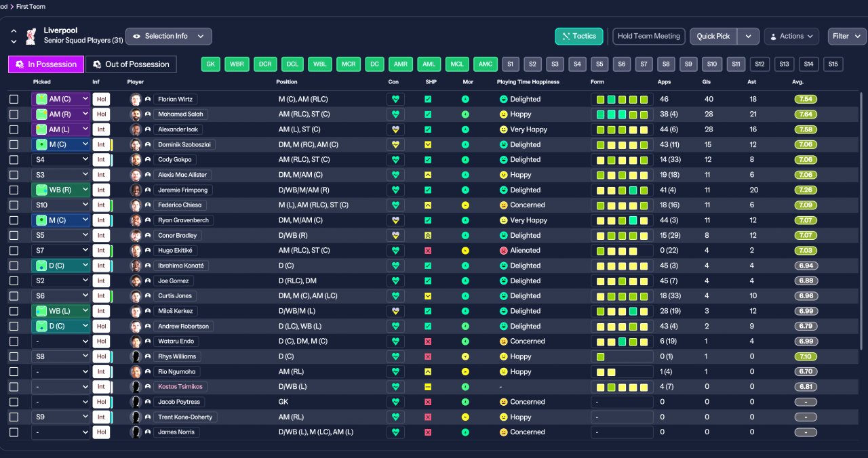Click the Alienated face icon for Ekitiké

(504, 251)
